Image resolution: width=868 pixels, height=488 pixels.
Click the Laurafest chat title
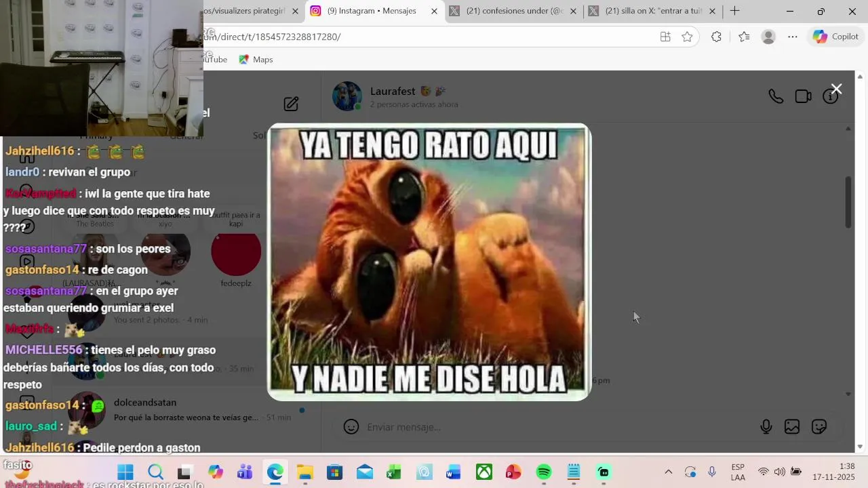(408, 91)
